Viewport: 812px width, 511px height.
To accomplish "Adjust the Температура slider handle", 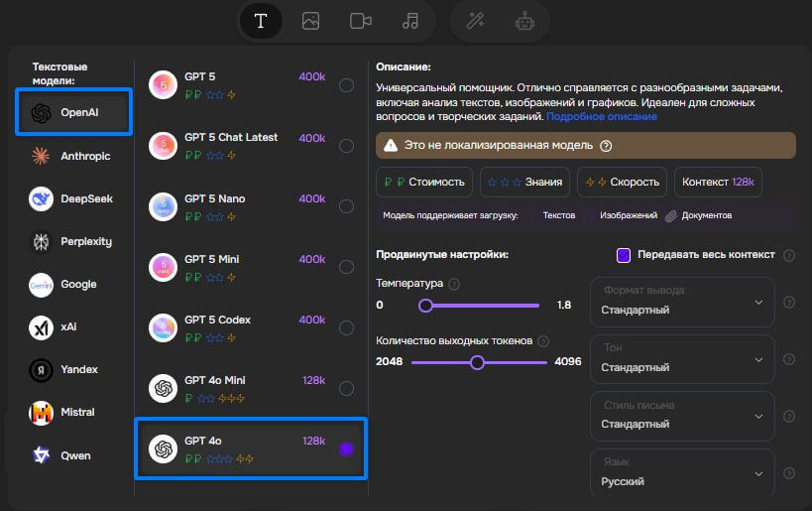I will (425, 306).
